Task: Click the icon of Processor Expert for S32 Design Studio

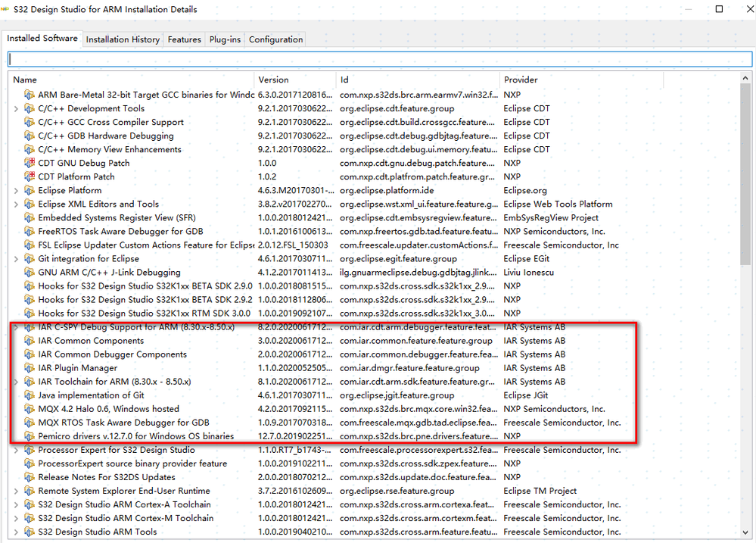Action: (30, 450)
